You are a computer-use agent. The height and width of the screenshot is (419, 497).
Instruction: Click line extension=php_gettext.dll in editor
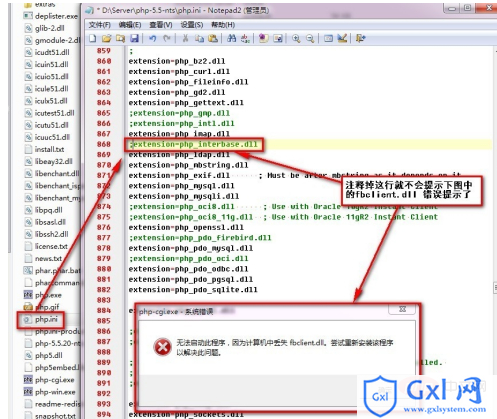pyautogui.click(x=186, y=103)
